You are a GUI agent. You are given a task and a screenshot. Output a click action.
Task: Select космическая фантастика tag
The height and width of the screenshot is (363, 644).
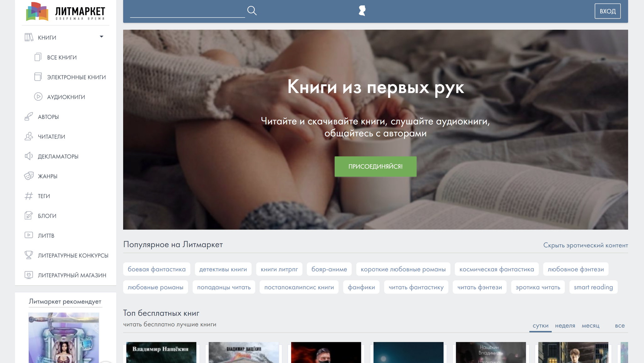click(497, 269)
